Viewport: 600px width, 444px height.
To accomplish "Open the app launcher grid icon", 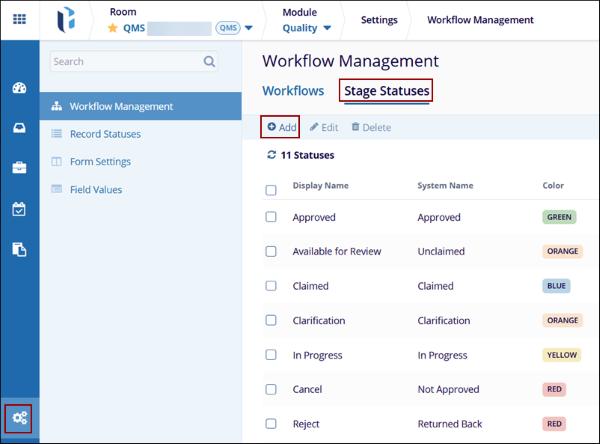I will [19, 20].
